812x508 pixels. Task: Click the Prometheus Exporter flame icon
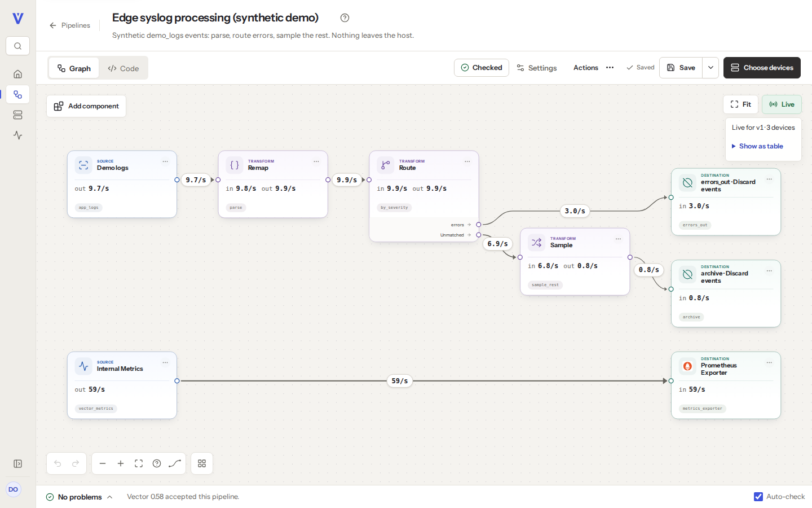click(687, 366)
